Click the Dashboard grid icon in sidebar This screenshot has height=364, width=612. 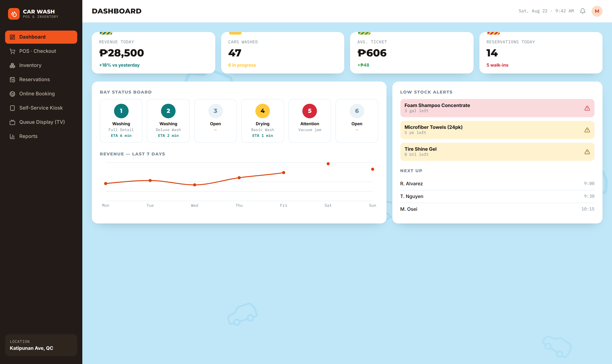[x=12, y=37]
